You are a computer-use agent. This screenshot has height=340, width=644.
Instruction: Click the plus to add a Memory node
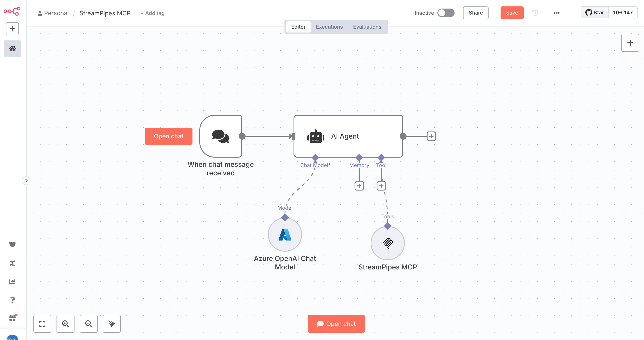tap(359, 185)
